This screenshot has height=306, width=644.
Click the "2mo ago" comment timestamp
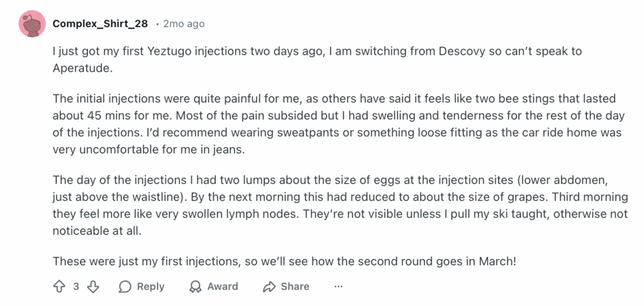184,24
